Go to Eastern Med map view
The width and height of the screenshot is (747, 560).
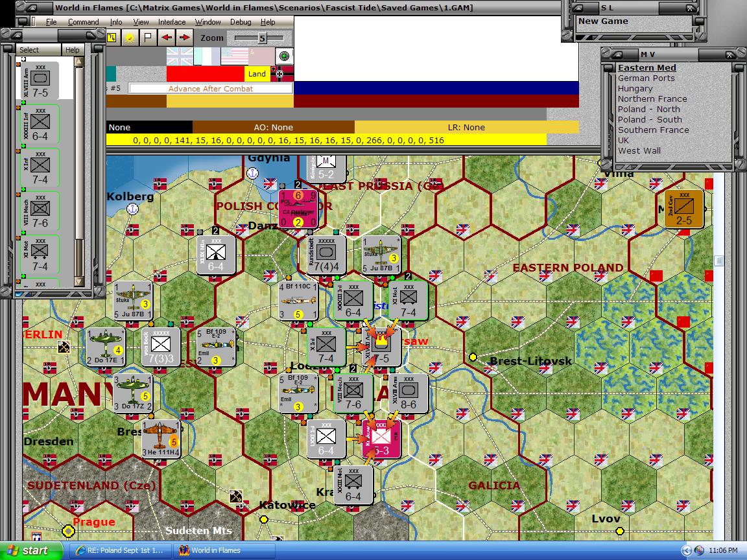(647, 67)
